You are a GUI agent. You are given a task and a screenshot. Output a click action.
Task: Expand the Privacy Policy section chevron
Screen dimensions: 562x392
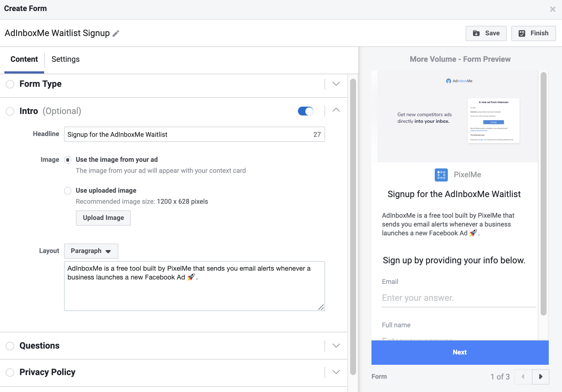[x=336, y=372]
